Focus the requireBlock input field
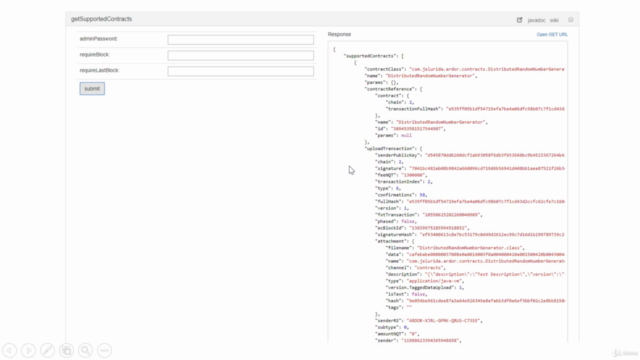 (240, 56)
